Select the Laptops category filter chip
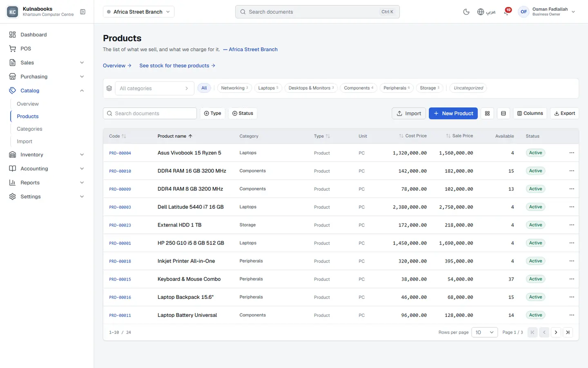Screen dimensions: 588x368 [x=268, y=88]
